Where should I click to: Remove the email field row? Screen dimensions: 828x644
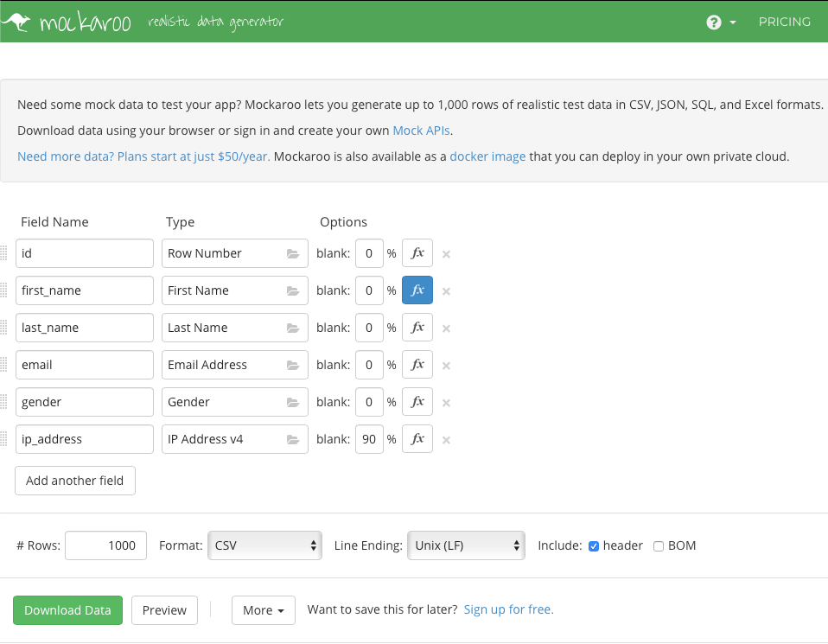point(446,366)
